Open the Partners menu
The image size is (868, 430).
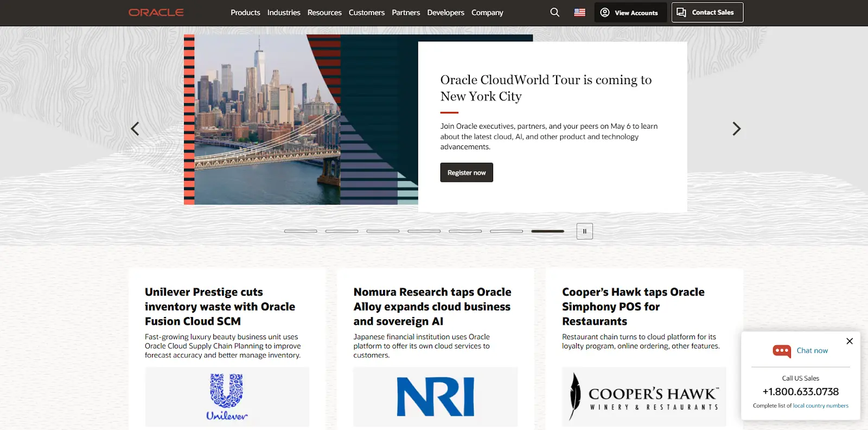406,12
